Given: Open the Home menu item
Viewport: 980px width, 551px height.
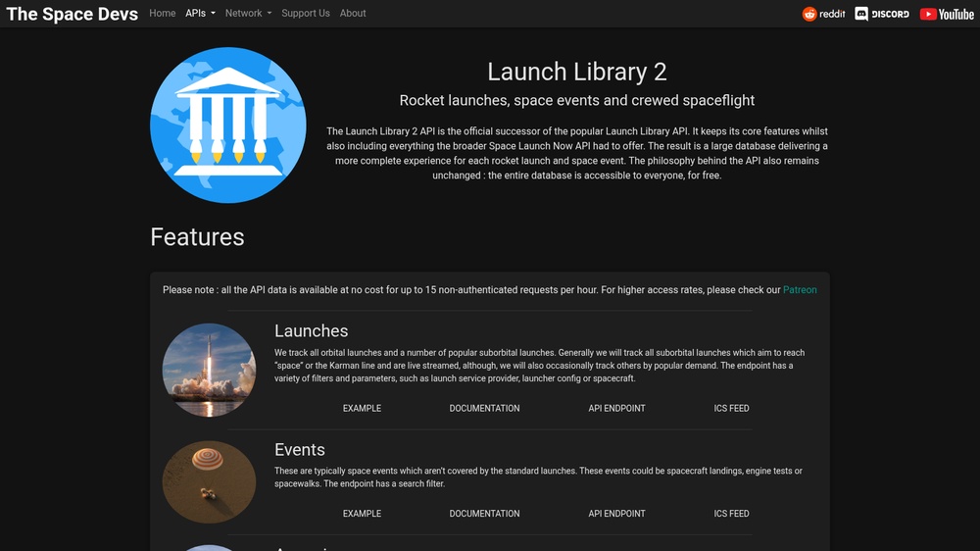Looking at the screenshot, I should 163,13.
